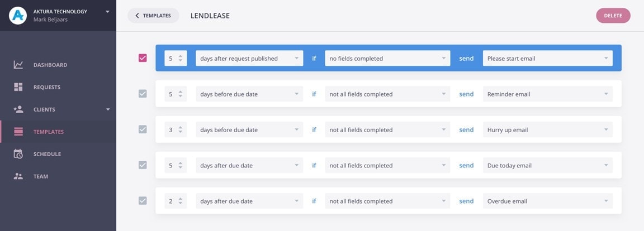The image size is (644, 231).
Task: Click the Clients person-star icon
Action: click(18, 109)
